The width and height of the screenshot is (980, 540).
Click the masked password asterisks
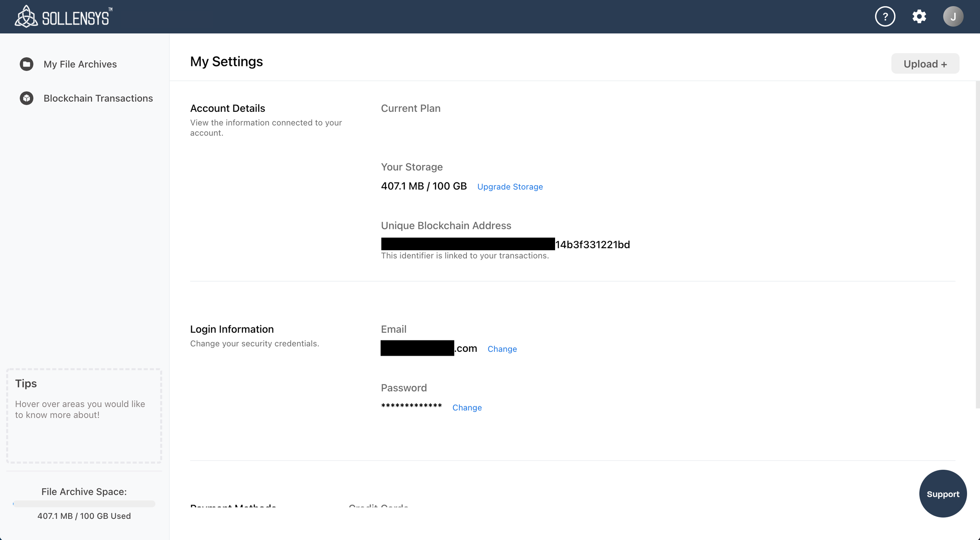click(411, 406)
